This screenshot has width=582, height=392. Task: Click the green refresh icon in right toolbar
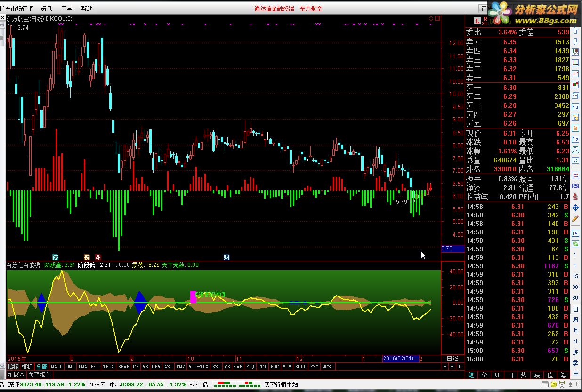[575, 244]
